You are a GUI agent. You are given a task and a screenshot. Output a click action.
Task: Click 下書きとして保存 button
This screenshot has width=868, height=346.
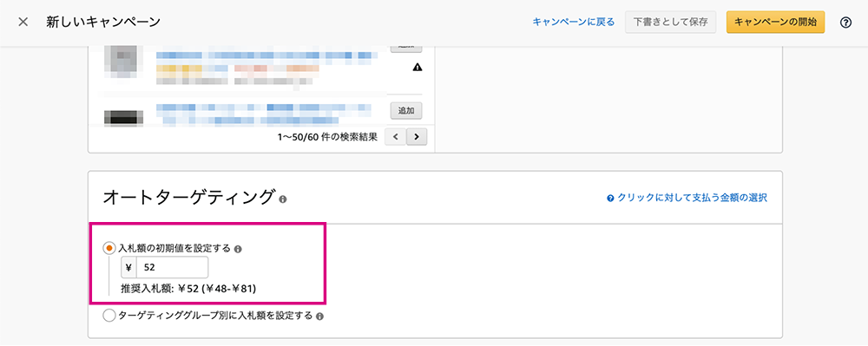click(670, 22)
